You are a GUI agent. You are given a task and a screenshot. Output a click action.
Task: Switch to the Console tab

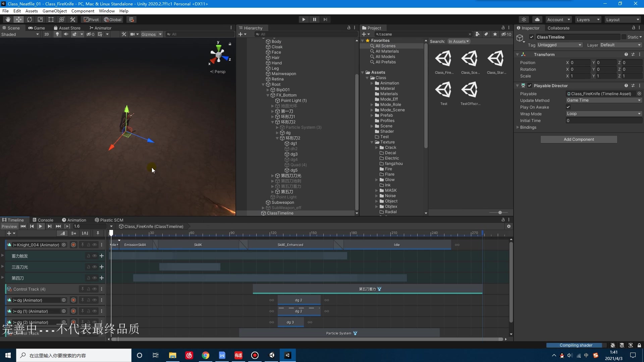(x=43, y=220)
